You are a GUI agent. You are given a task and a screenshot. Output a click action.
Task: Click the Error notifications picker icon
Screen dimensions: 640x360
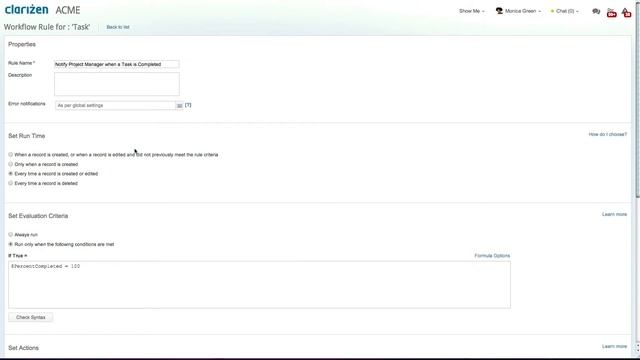coord(179,106)
